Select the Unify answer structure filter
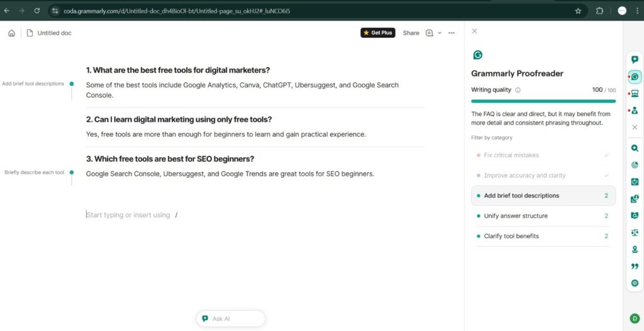The height and width of the screenshot is (331, 644). [x=543, y=216]
